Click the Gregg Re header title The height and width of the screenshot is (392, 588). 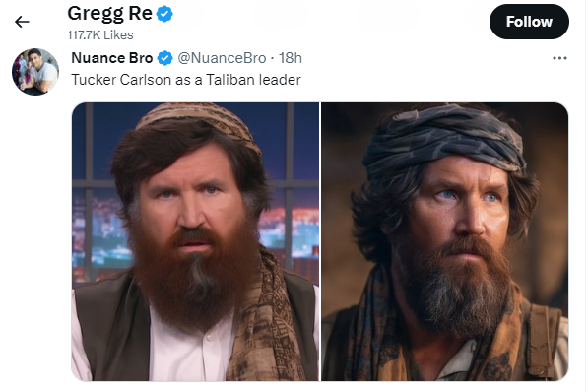[x=109, y=14]
